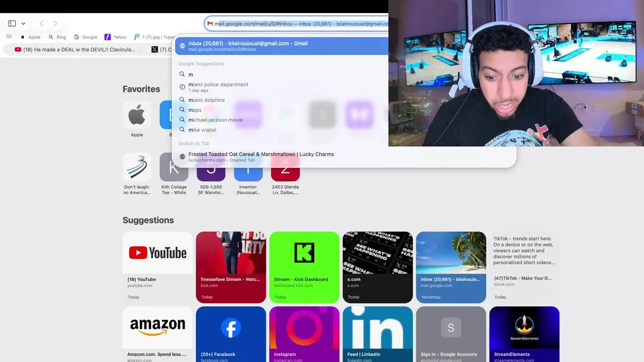Click the Gmail favicon in address bar

coord(210,24)
